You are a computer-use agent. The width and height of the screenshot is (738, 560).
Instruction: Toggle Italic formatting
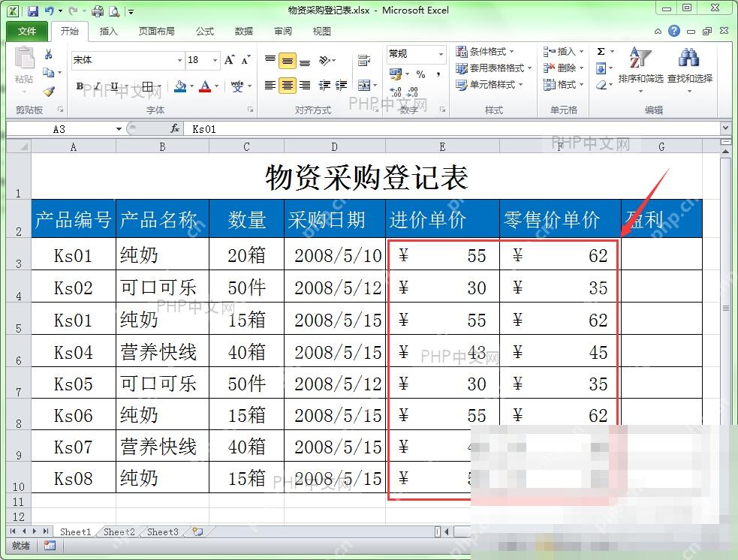tap(97, 86)
